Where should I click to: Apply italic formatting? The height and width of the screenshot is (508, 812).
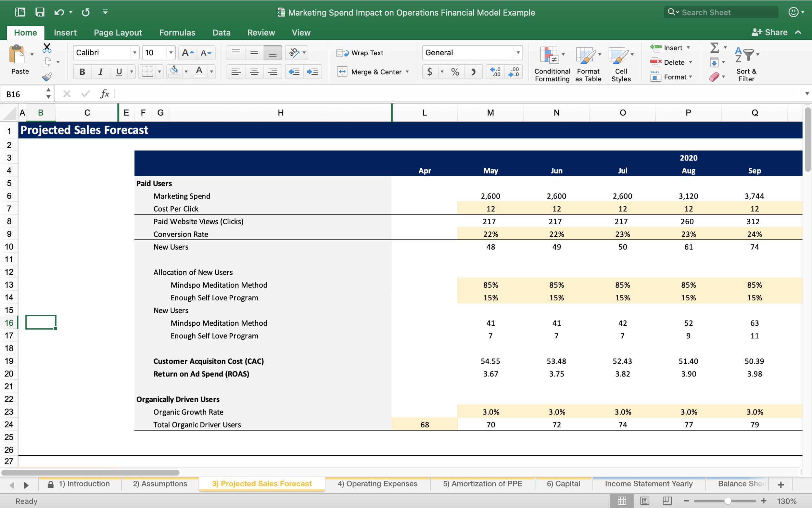point(100,71)
